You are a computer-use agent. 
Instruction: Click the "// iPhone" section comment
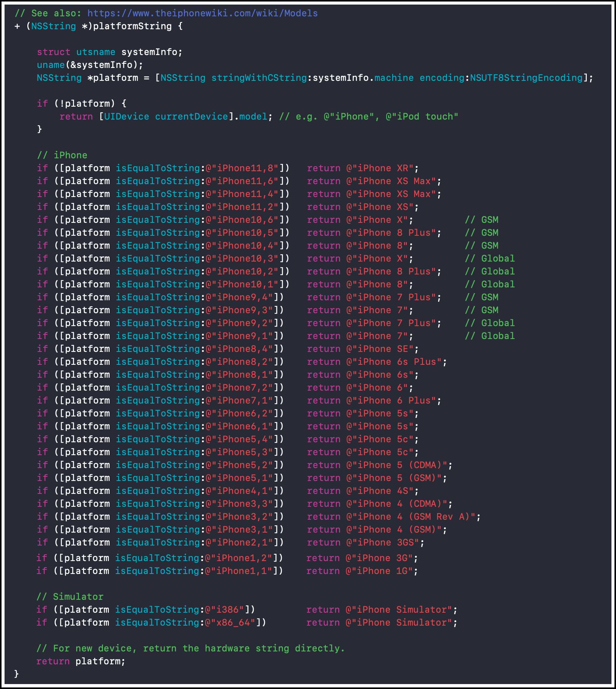click(62, 155)
